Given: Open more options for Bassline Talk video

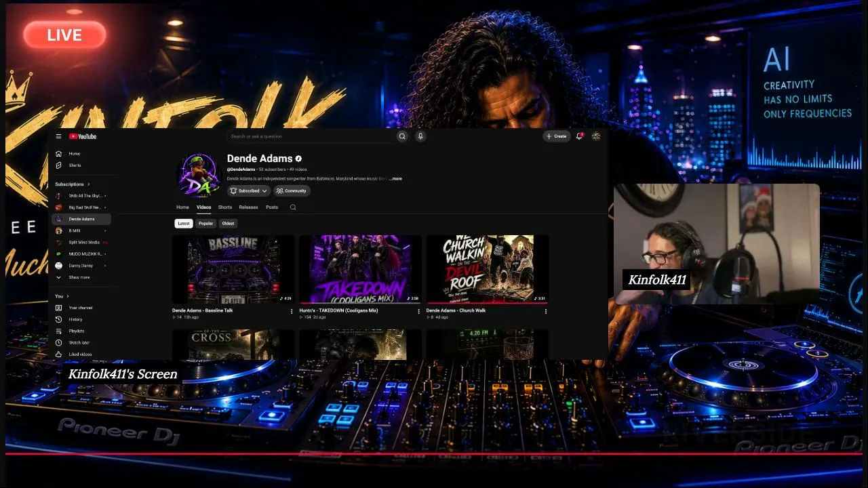Looking at the screenshot, I should point(292,312).
